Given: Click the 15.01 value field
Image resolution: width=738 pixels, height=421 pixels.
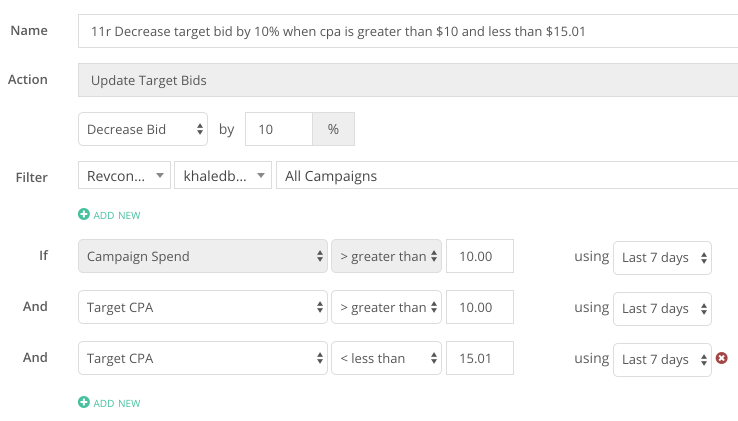Looking at the screenshot, I should (480, 358).
